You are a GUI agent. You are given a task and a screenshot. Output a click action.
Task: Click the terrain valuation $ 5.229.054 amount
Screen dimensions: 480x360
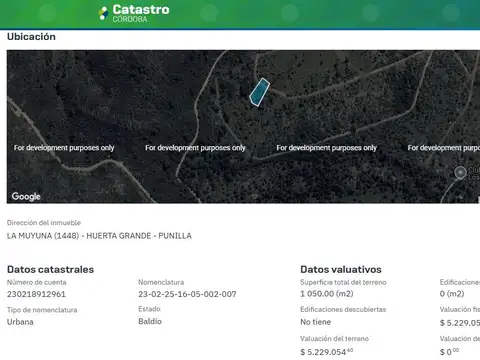(327, 352)
